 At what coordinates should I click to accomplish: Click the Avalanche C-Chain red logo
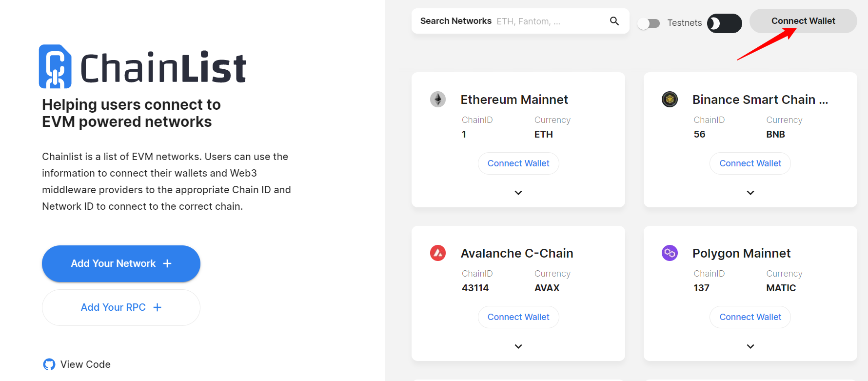click(438, 253)
